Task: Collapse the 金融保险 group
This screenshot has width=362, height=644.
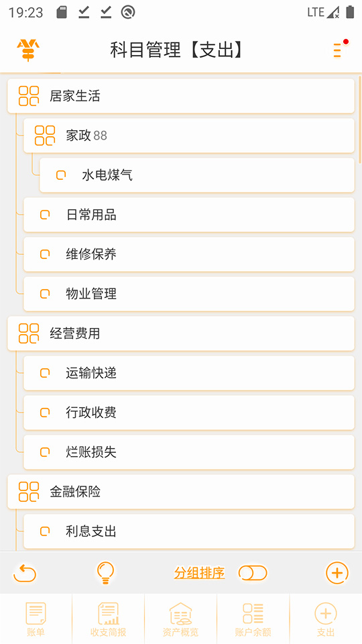Action: coord(180,492)
